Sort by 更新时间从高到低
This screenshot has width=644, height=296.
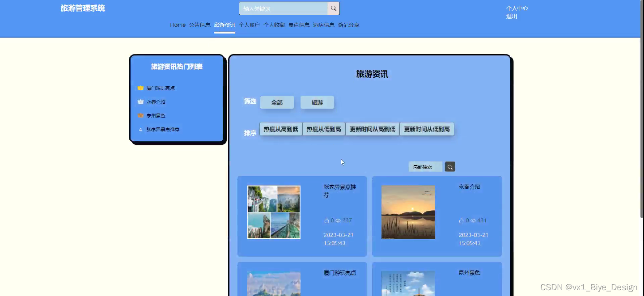point(373,129)
